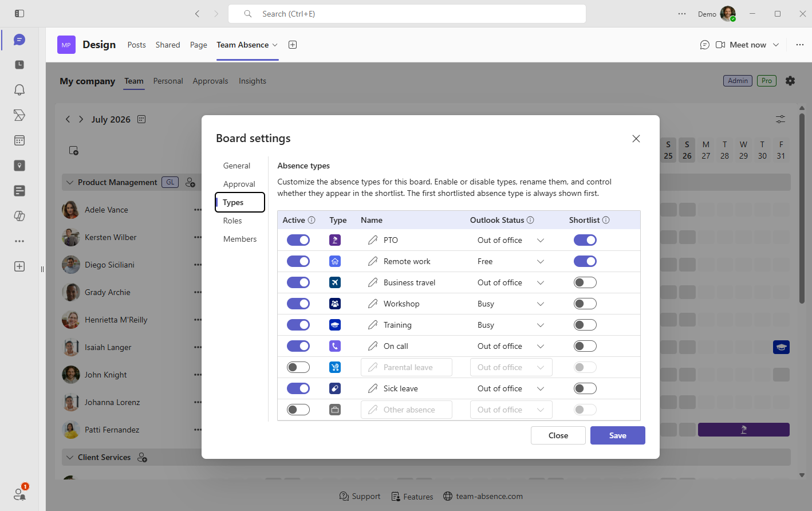
Task: Select the General settings section
Action: click(x=236, y=166)
